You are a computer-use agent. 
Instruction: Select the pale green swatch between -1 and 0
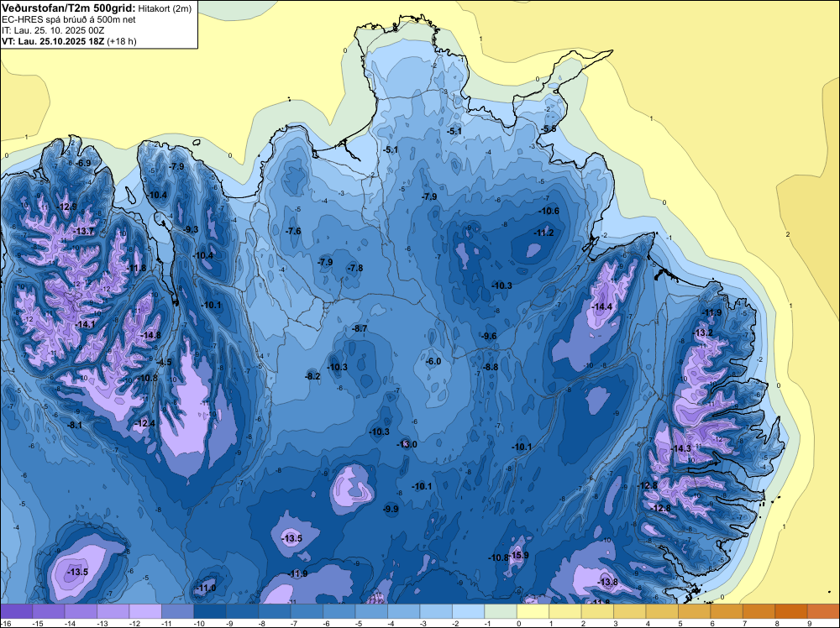[x=501, y=611]
